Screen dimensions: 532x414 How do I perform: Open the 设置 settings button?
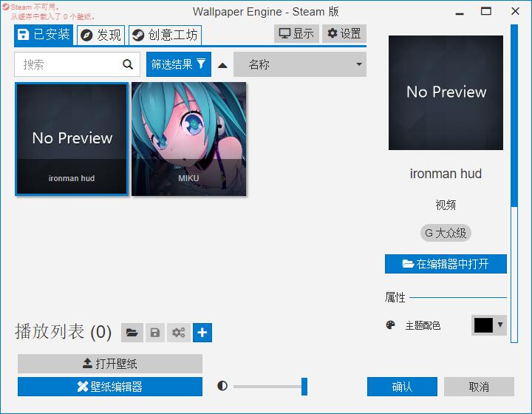344,33
